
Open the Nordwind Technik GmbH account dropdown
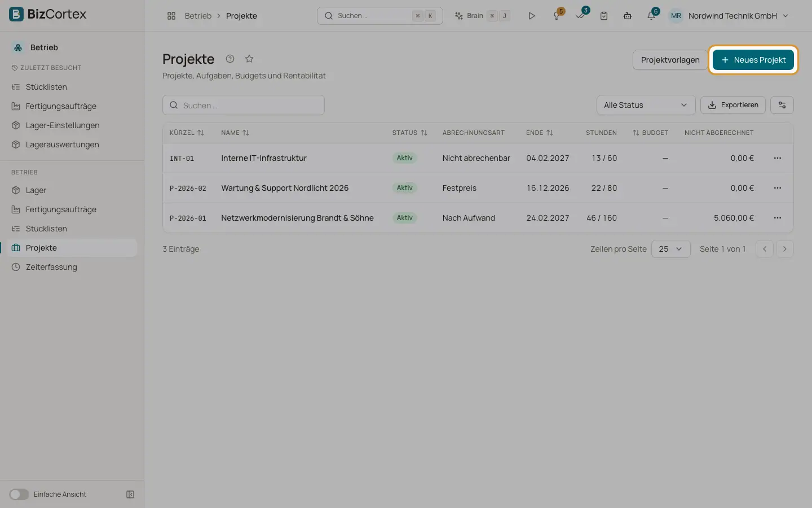tap(729, 16)
